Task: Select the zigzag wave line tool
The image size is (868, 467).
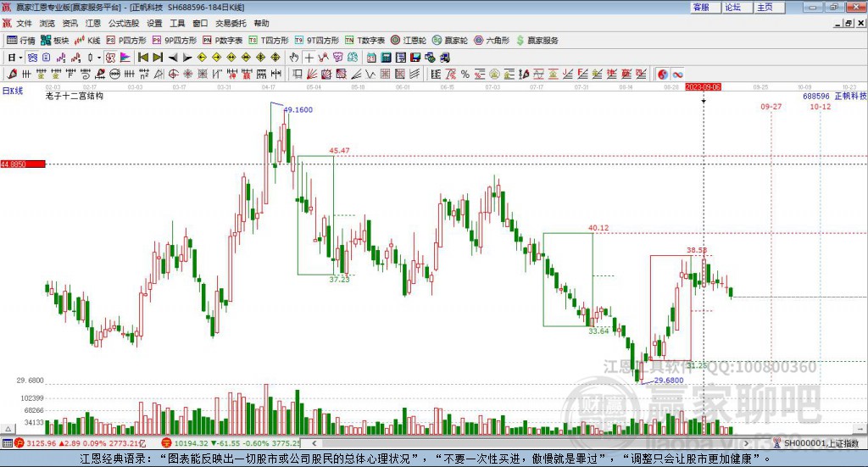Action: pyautogui.click(x=370, y=74)
